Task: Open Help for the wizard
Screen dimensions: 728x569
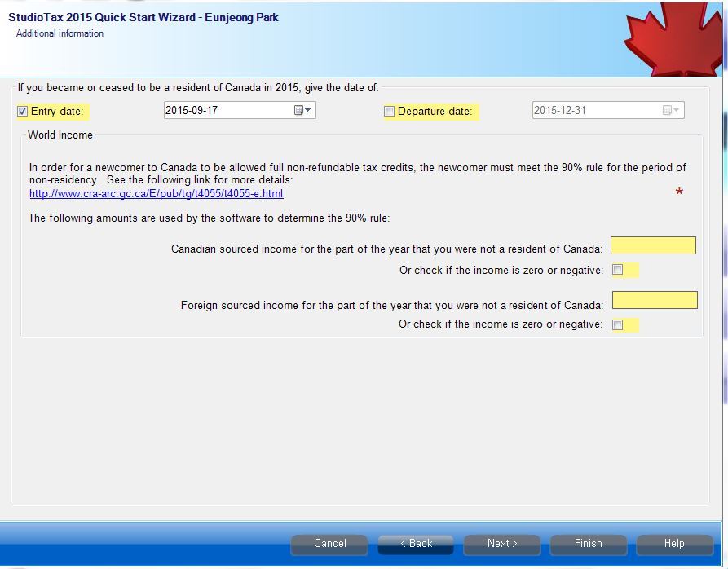Action: pyautogui.click(x=674, y=544)
